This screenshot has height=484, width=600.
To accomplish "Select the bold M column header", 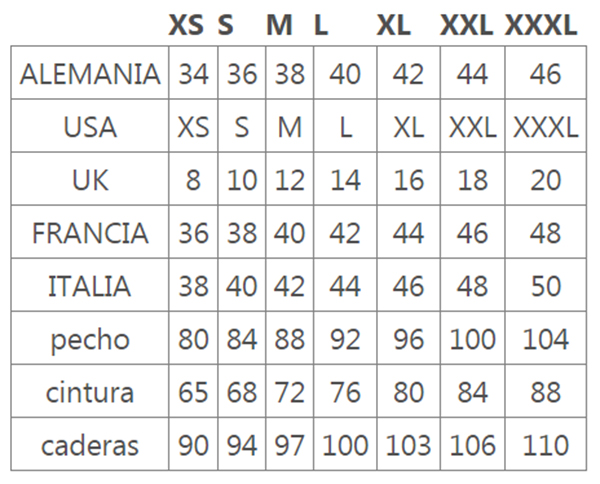I will pyautogui.click(x=279, y=26).
